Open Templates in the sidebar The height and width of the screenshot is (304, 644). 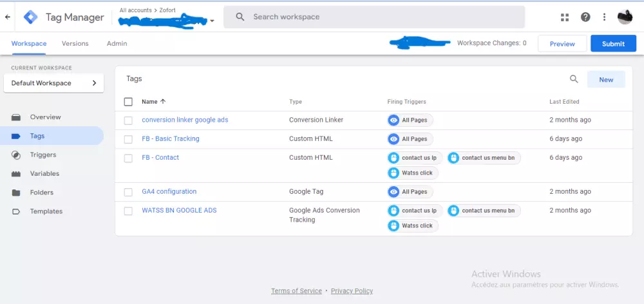click(52, 211)
